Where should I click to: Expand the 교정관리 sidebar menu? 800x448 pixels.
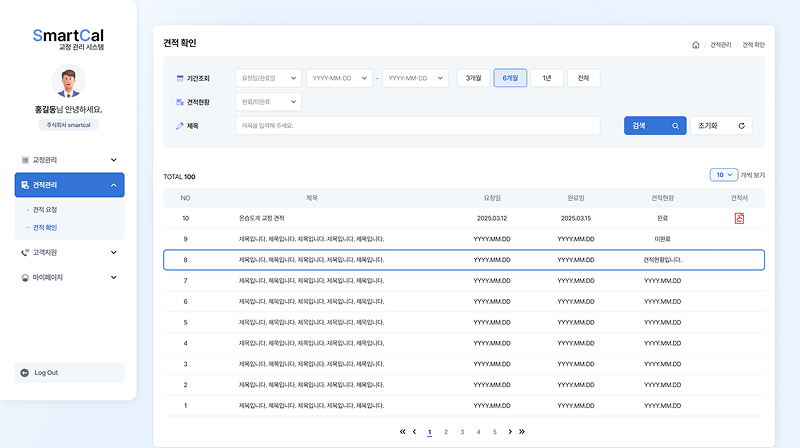click(x=69, y=159)
